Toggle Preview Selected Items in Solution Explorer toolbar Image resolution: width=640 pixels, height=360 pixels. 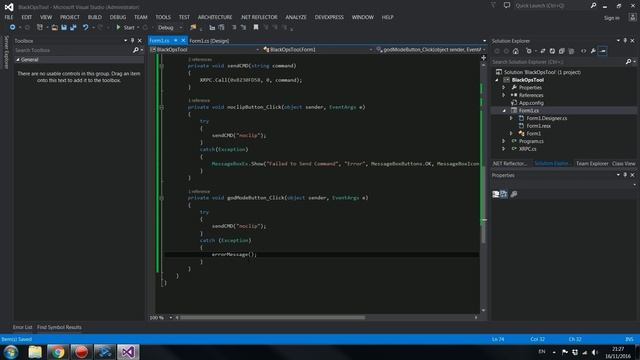[x=603, y=51]
